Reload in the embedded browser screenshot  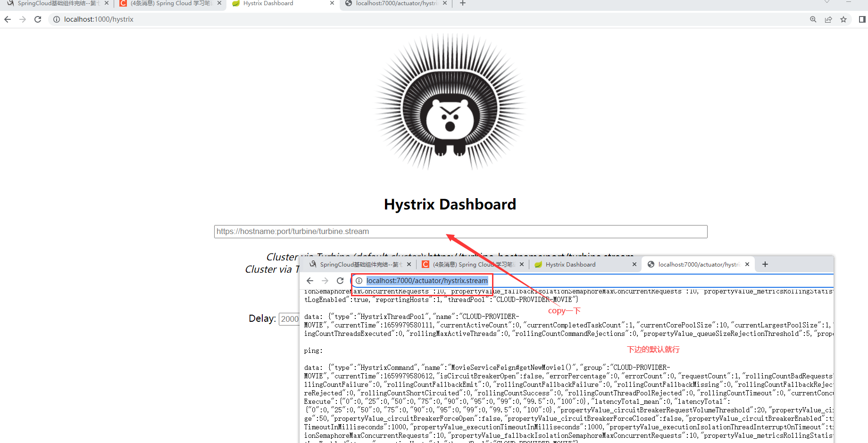pyautogui.click(x=340, y=281)
